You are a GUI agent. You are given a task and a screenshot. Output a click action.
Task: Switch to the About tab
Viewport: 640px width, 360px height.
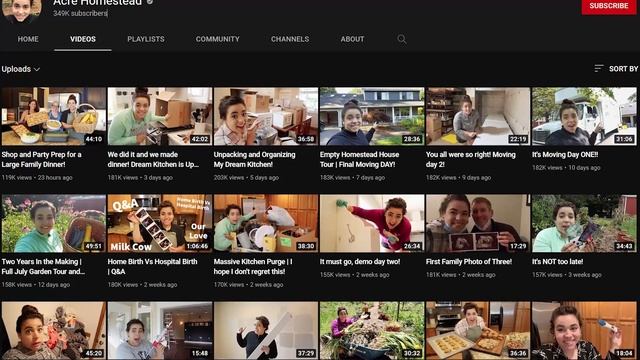352,39
